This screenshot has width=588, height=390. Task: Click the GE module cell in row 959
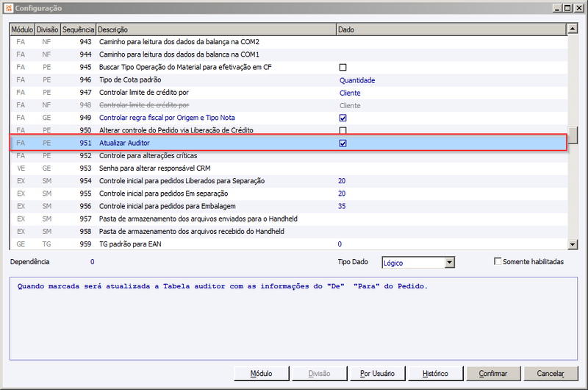click(x=21, y=244)
